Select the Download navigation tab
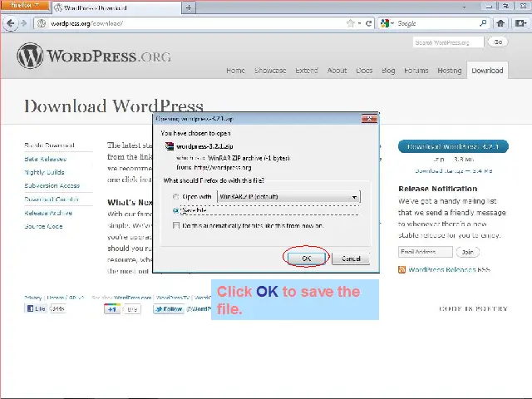Screen dimensions: 532x399 pos(487,70)
